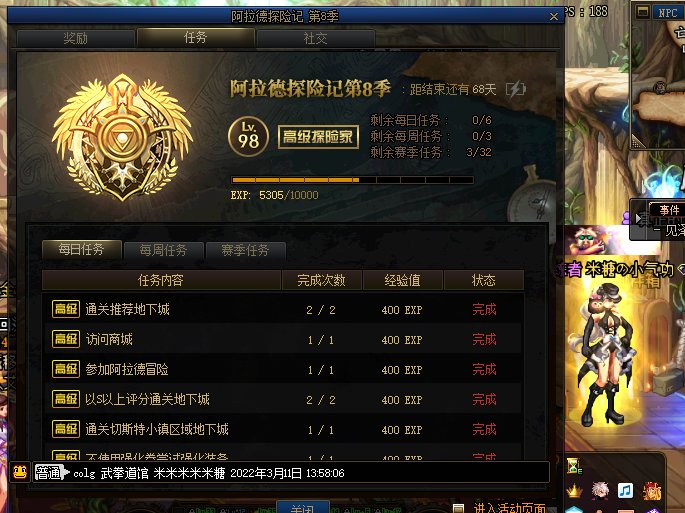Click the golden season emblem badge
Screen dimensions: 685x513
[122, 138]
